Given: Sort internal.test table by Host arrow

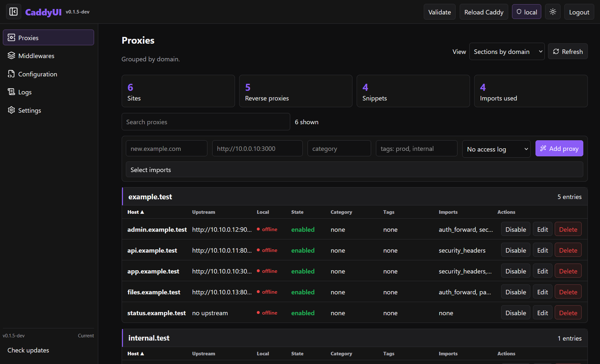Looking at the screenshot, I should coord(142,353).
